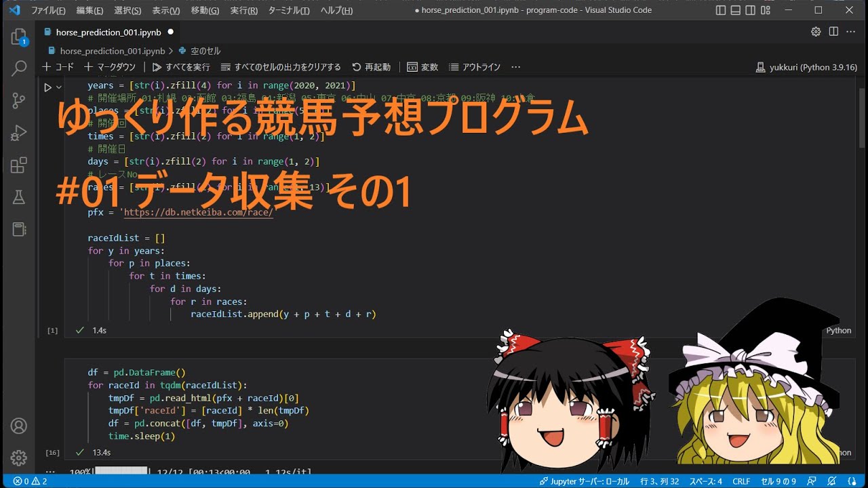Click the unsaved dot on notebook tab

click(170, 32)
